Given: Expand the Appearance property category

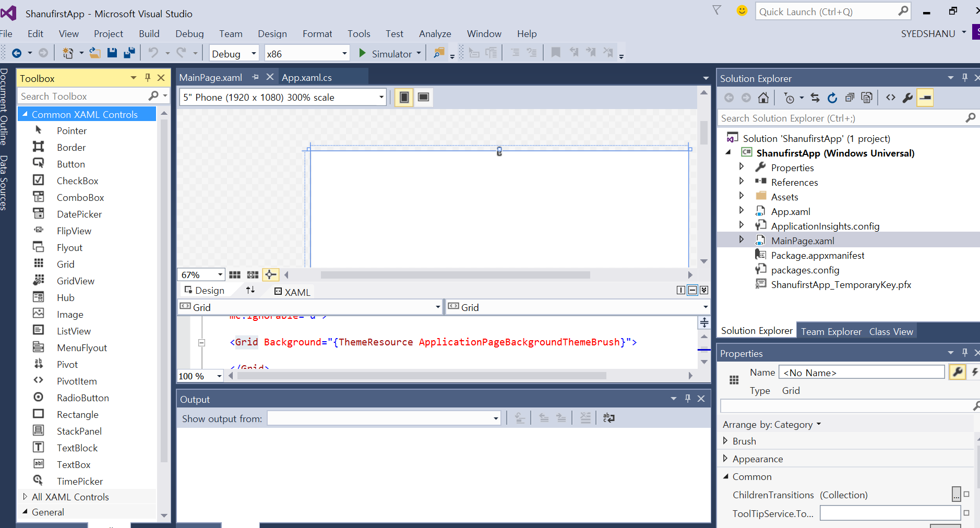Looking at the screenshot, I should [x=725, y=459].
